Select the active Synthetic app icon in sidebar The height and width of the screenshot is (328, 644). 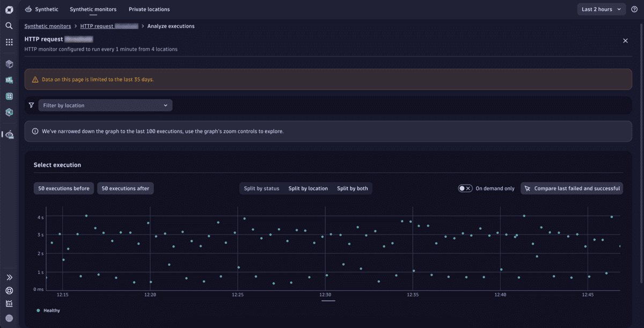tap(10, 135)
